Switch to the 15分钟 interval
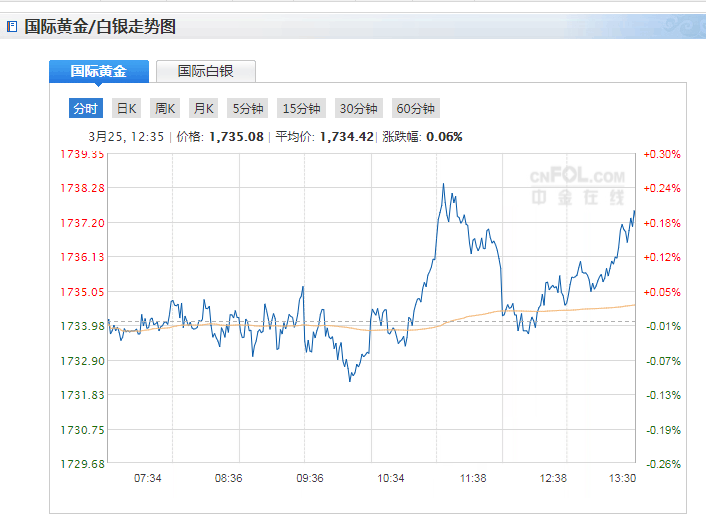This screenshot has height=515, width=706. (301, 108)
